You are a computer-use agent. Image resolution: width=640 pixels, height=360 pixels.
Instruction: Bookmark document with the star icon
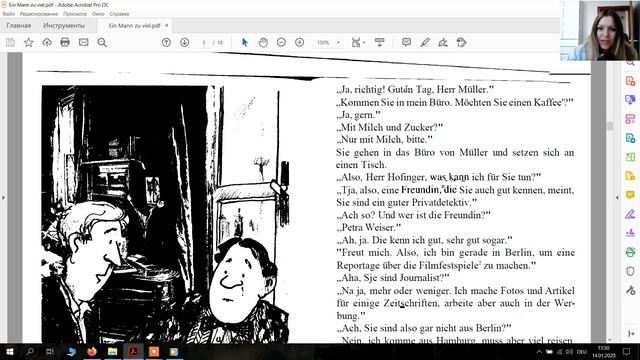point(29,42)
